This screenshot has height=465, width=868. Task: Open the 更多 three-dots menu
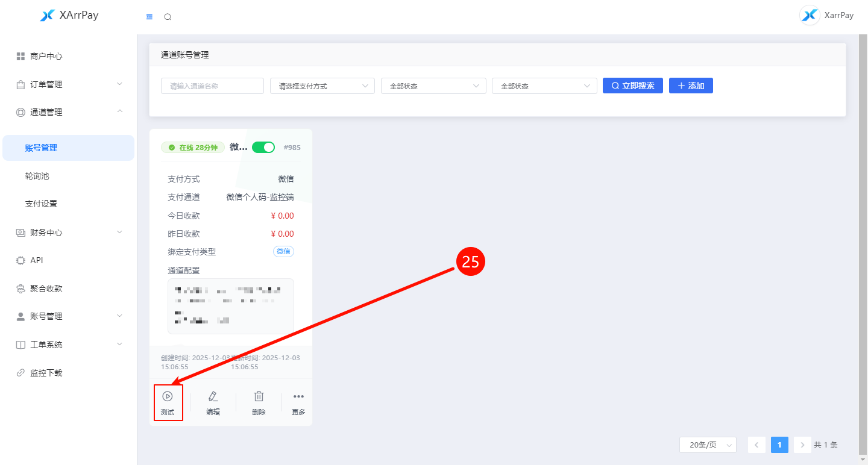coord(298,396)
